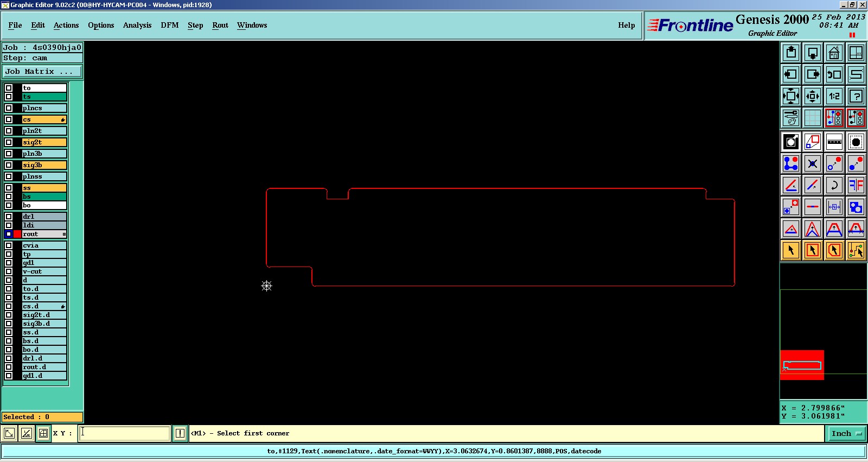Open the Step menu
The width and height of the screenshot is (868, 462).
[195, 26]
